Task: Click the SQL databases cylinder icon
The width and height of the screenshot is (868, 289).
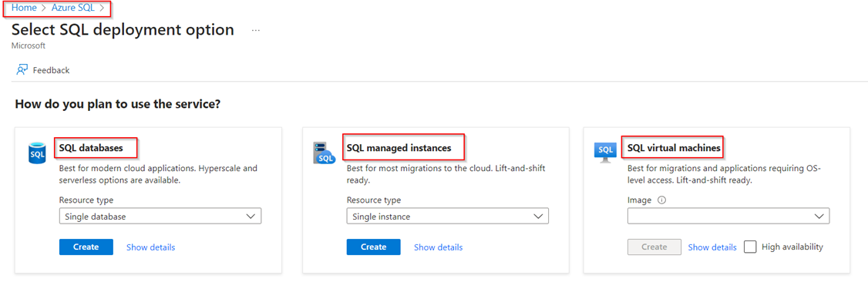Action: pos(37,153)
